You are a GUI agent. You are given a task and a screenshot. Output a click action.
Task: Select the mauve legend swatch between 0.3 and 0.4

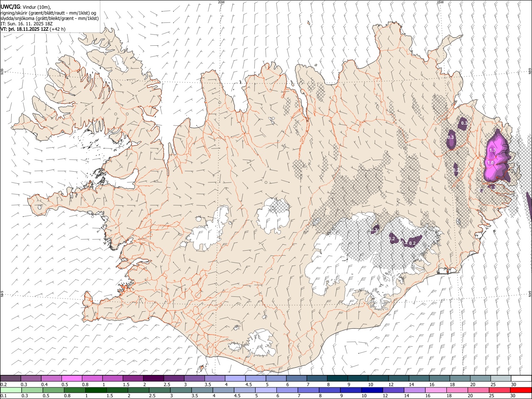tap(31, 378)
